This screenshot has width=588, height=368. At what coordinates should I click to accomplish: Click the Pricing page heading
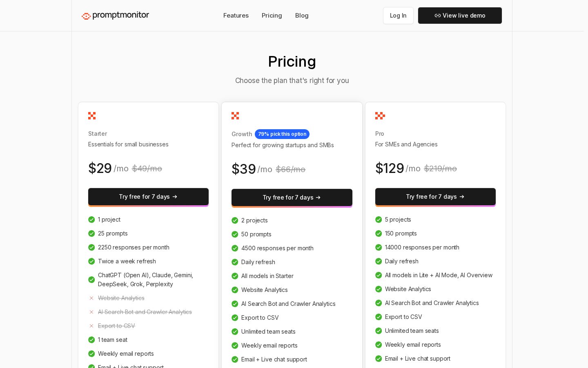(292, 62)
